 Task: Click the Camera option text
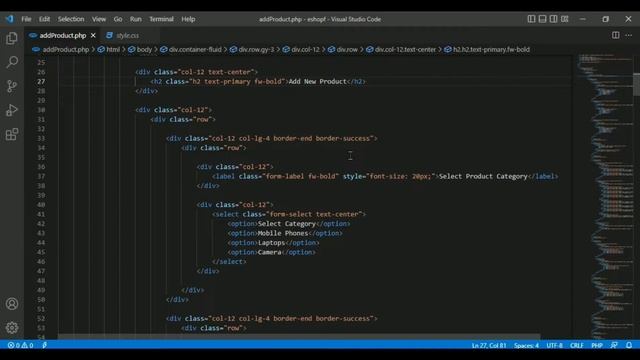tap(269, 252)
